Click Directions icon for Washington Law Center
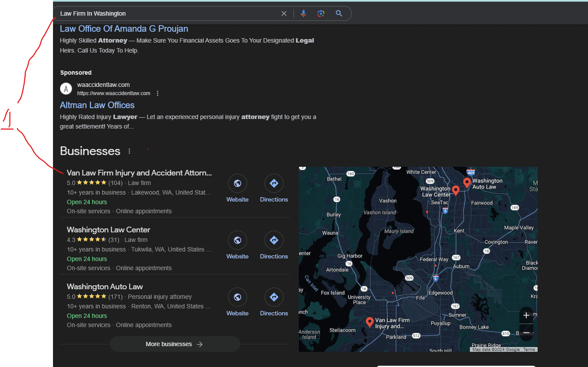The height and width of the screenshot is (367, 588). [274, 240]
